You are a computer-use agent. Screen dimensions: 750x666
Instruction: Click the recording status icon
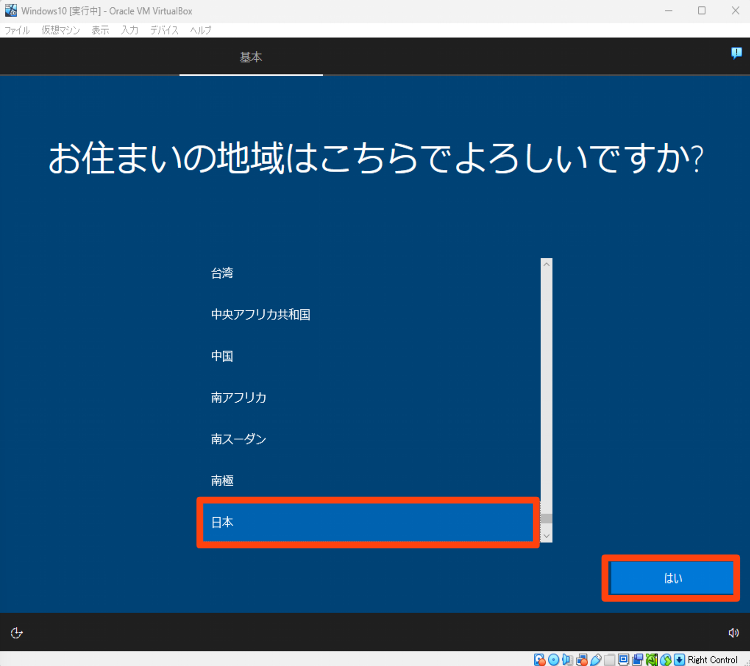click(x=638, y=659)
